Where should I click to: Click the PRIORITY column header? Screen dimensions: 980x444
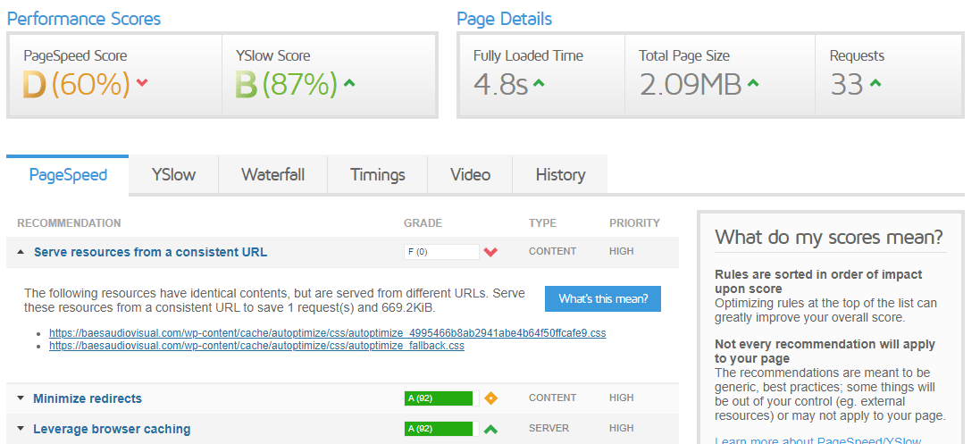tap(634, 223)
